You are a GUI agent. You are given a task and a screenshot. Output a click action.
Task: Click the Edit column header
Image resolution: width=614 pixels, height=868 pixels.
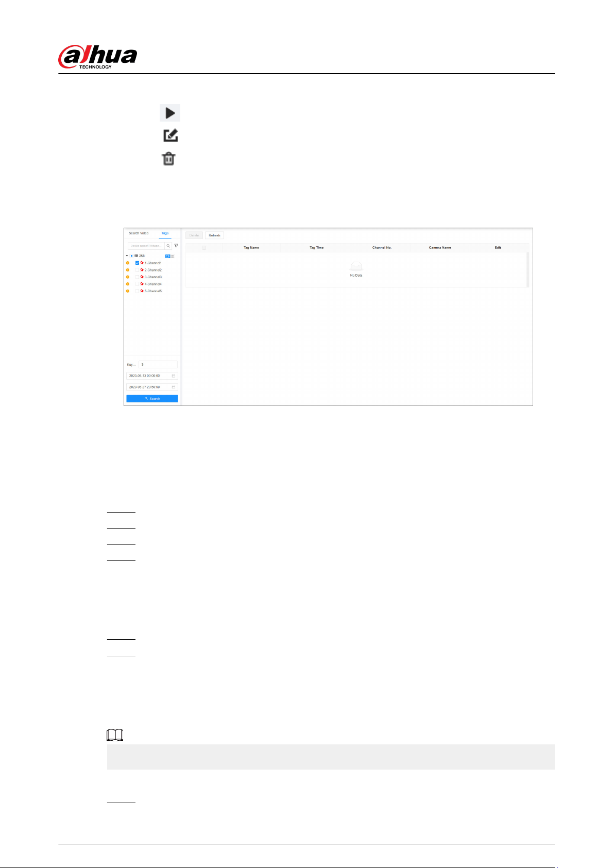tap(498, 248)
